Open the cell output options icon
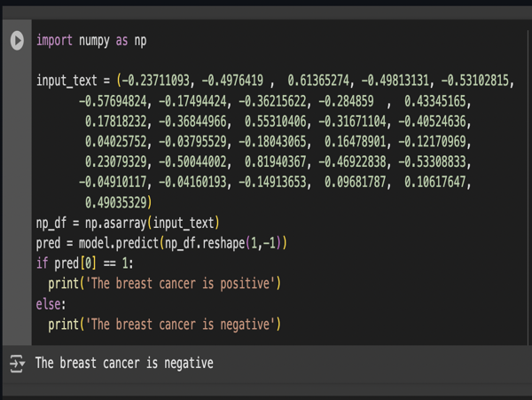The image size is (532, 400). click(x=17, y=364)
